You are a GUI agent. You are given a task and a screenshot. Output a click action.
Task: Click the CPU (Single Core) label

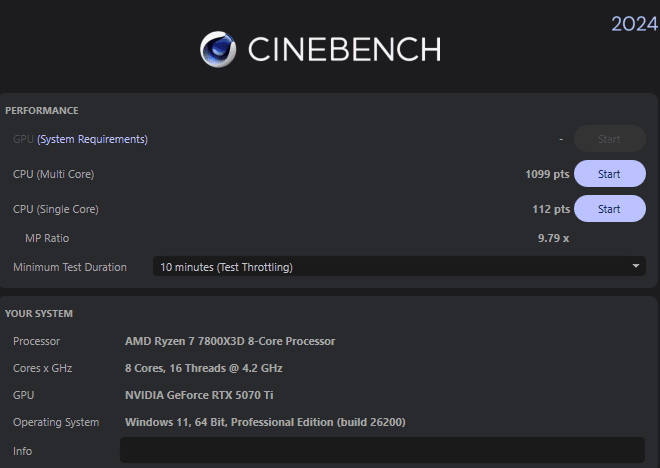pyautogui.click(x=56, y=209)
